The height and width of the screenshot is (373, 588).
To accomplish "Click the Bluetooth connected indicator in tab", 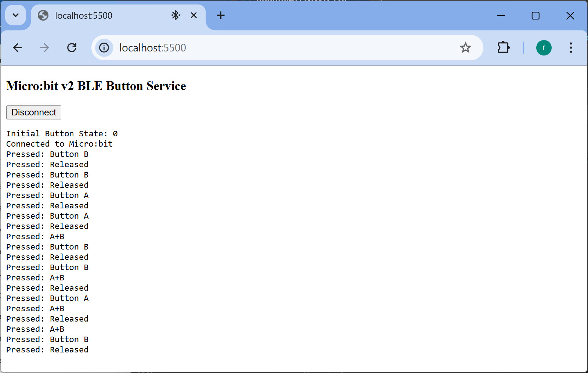I will click(176, 15).
